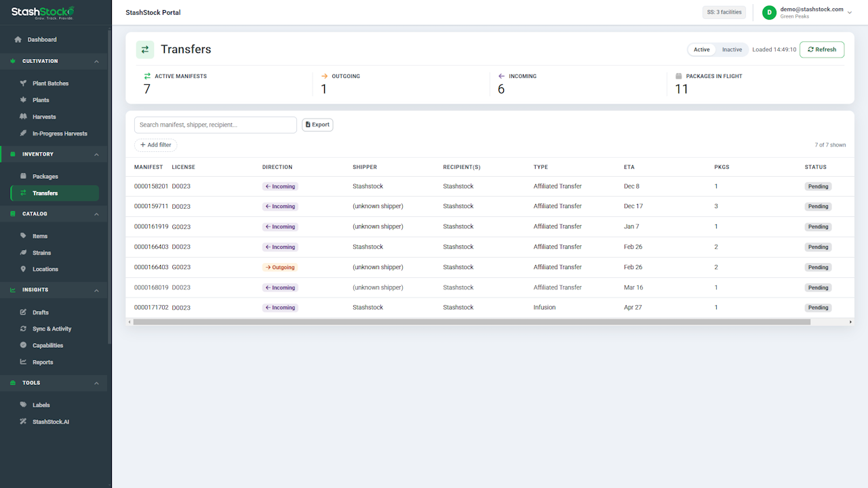Image resolution: width=868 pixels, height=488 pixels.
Task: Click the Outgoing direction badge
Action: point(280,267)
